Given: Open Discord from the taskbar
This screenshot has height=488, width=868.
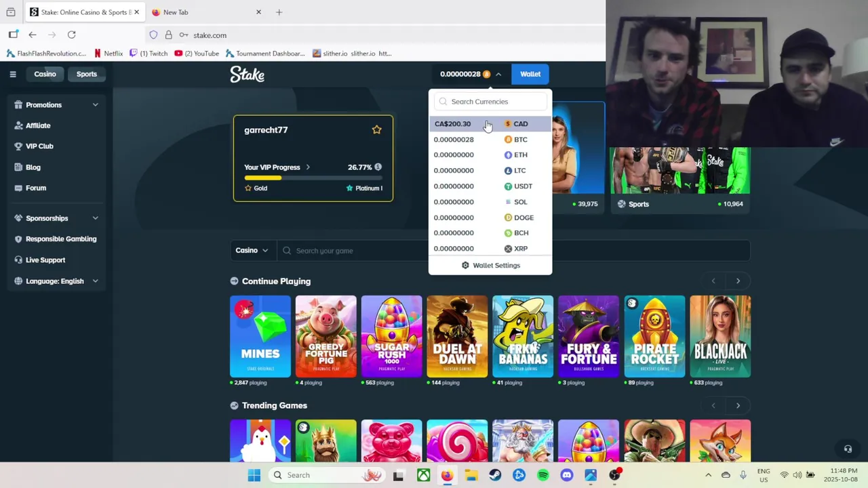Looking at the screenshot, I should pos(567,475).
